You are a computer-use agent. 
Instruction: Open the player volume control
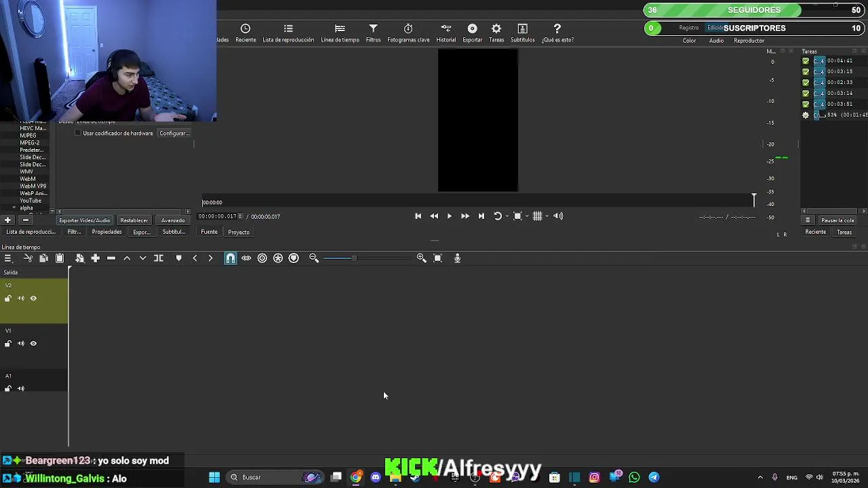point(558,216)
